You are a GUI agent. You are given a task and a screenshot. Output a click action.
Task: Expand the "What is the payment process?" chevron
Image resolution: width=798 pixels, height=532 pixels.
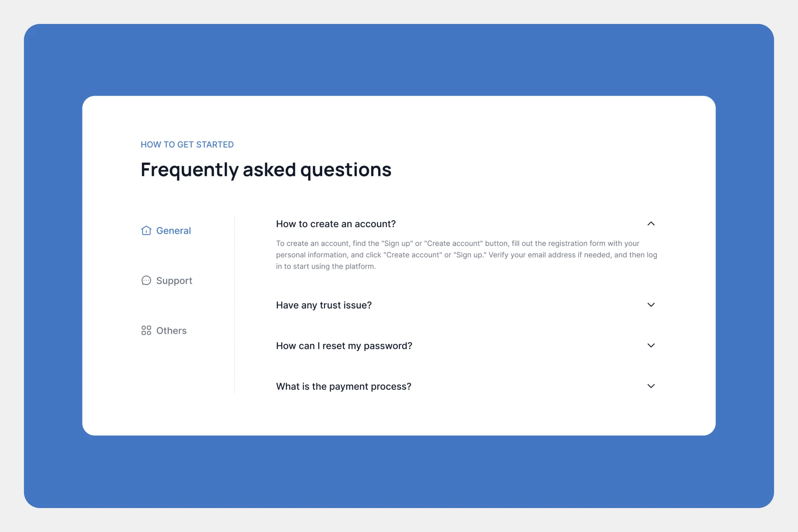pyautogui.click(x=651, y=386)
